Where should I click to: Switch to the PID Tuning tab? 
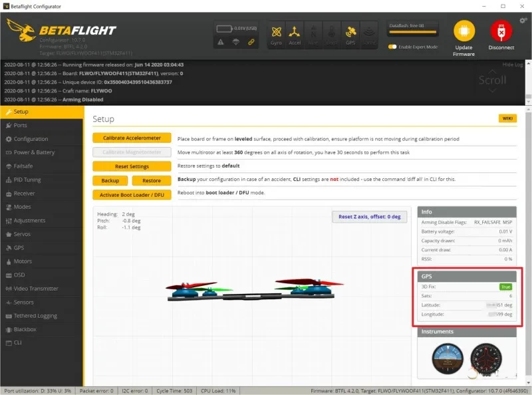point(41,180)
